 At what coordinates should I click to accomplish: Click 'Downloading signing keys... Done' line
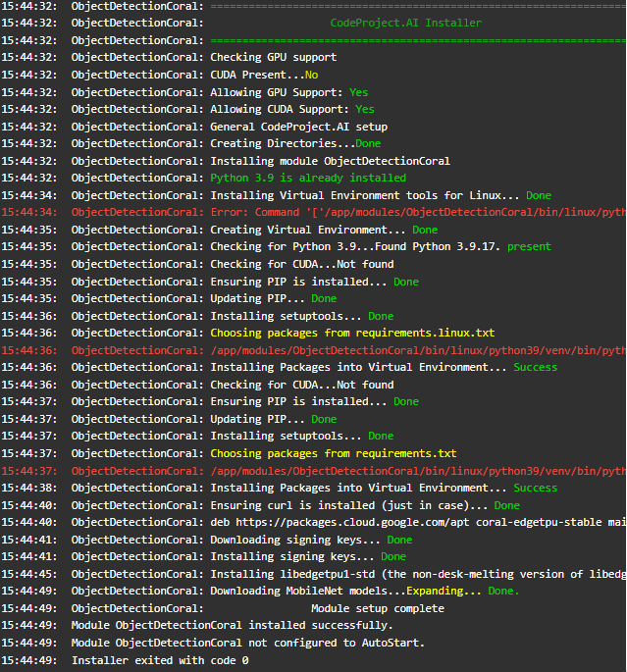pyautogui.click(x=207, y=540)
